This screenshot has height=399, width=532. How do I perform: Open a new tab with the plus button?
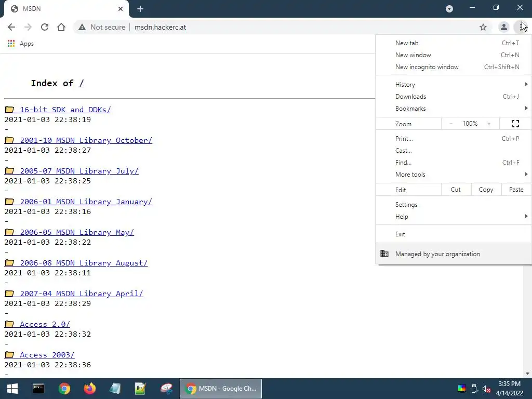(x=140, y=9)
